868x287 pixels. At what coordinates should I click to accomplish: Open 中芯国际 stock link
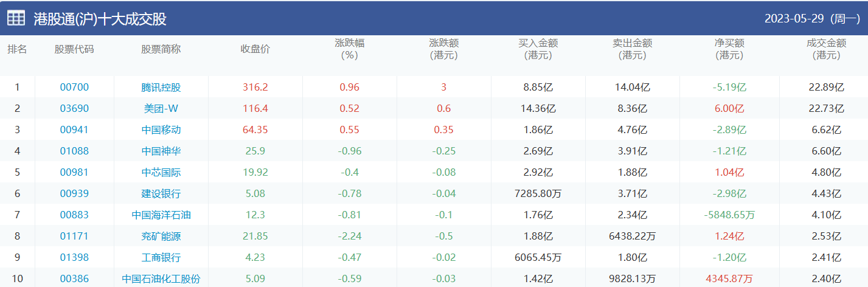coord(161,173)
